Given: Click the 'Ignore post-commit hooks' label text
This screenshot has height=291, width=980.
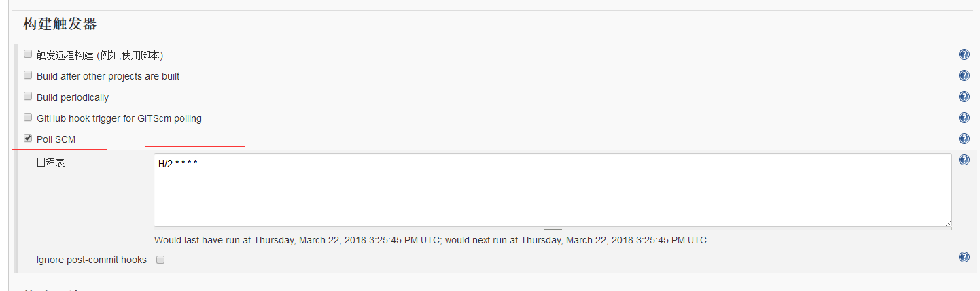Looking at the screenshot, I should [x=92, y=260].
